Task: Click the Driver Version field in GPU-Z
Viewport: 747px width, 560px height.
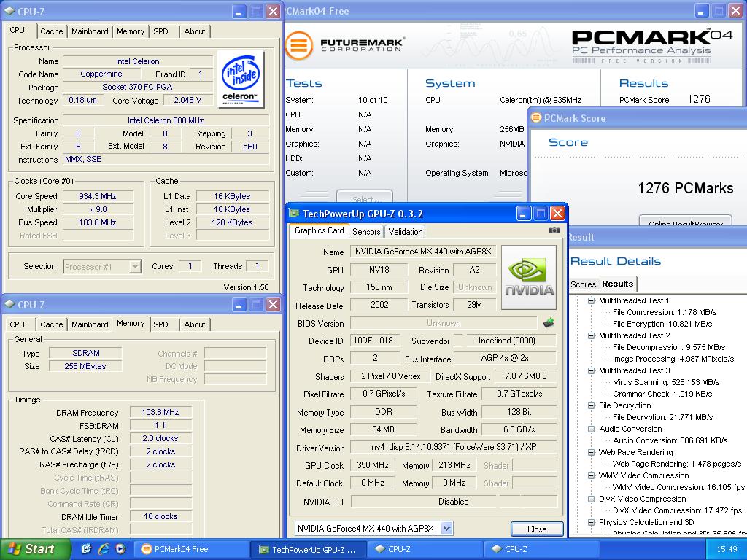Action: click(453, 447)
